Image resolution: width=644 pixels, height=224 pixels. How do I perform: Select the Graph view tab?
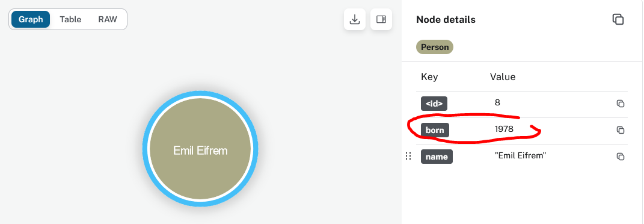tap(31, 19)
